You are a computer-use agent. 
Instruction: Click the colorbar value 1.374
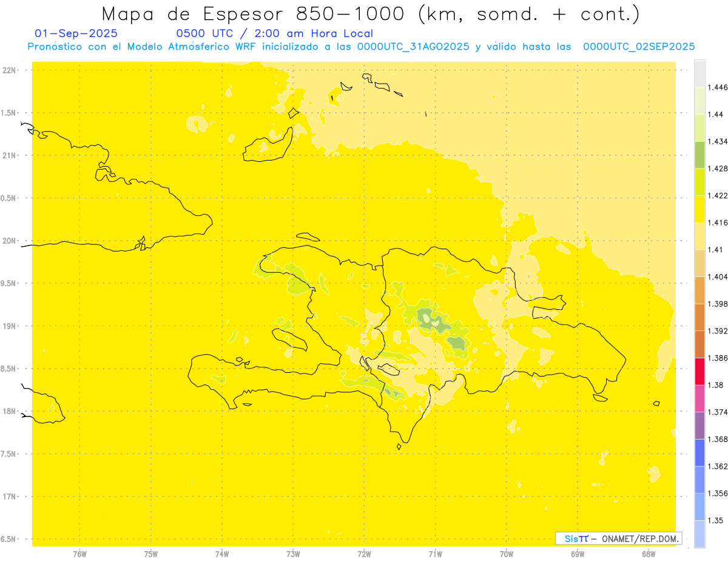coord(718,412)
